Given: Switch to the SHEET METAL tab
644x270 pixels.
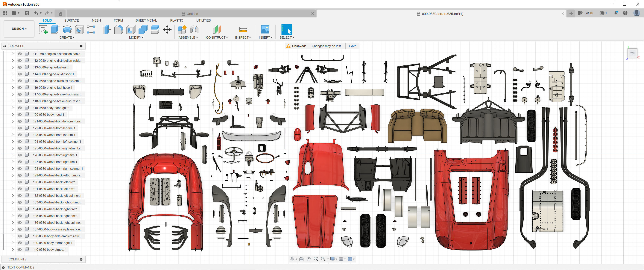Looking at the screenshot, I should [x=146, y=21].
